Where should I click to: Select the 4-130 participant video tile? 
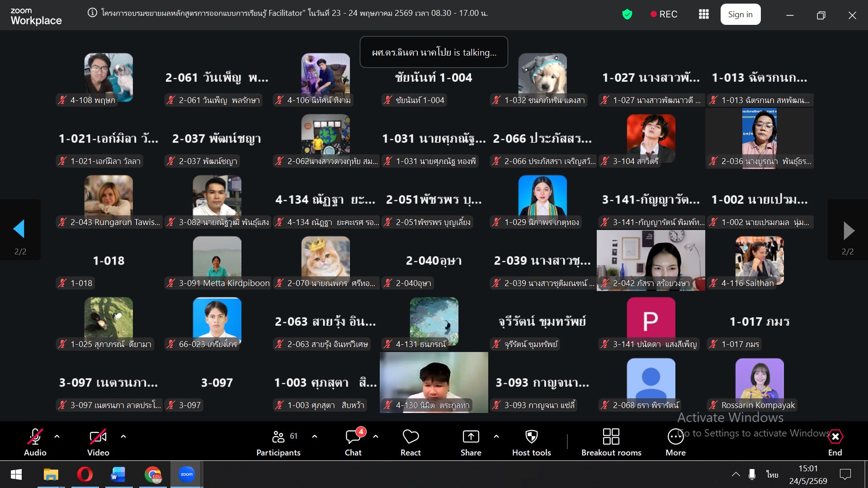pos(434,382)
